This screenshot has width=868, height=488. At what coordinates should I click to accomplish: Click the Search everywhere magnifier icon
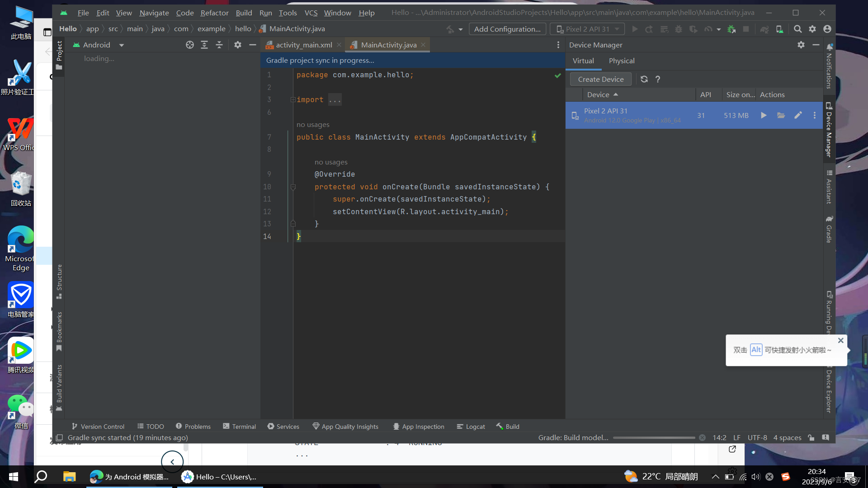[x=797, y=28]
